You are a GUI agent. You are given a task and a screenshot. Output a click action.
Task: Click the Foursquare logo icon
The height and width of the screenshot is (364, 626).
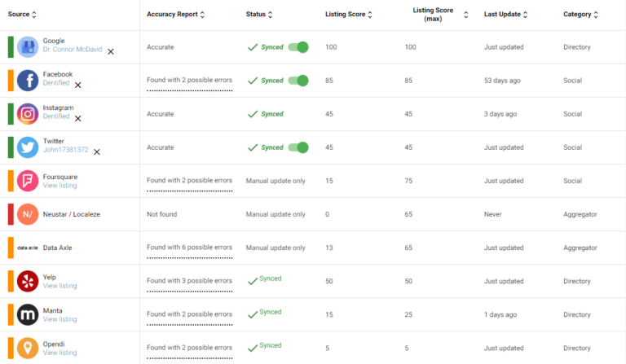[x=28, y=181]
